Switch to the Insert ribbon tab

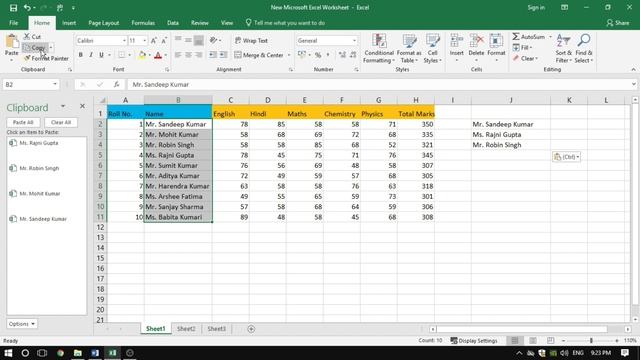tap(69, 23)
